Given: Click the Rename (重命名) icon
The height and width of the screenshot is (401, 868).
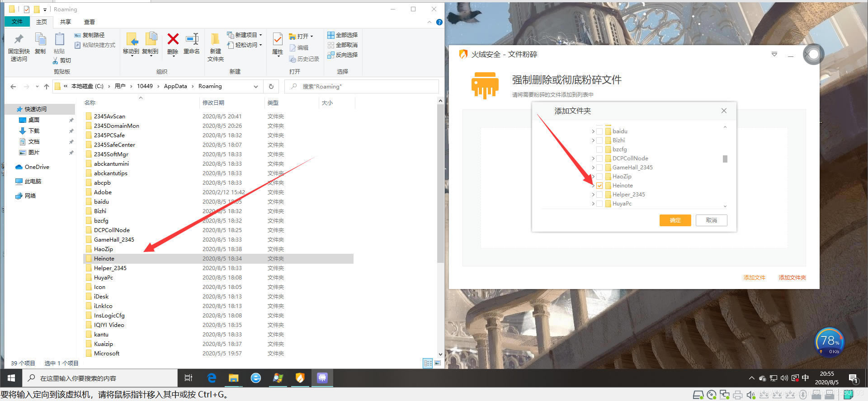Looking at the screenshot, I should coord(192,39).
